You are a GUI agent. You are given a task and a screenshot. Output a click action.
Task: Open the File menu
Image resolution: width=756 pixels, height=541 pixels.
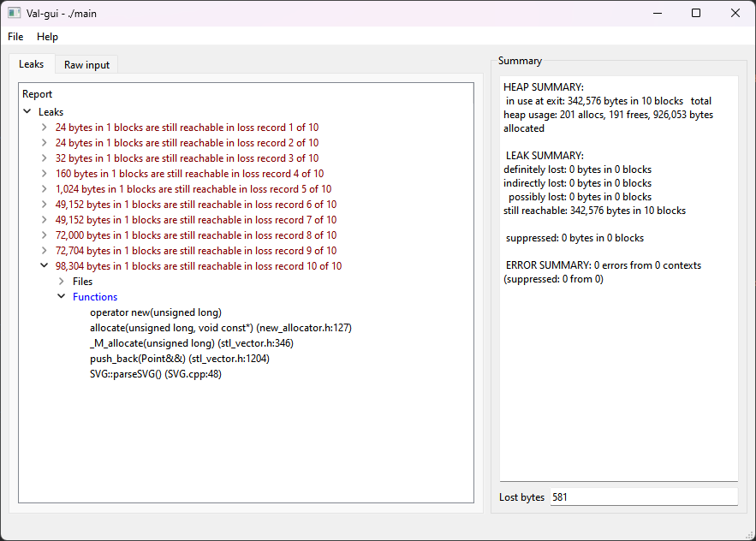click(x=15, y=37)
